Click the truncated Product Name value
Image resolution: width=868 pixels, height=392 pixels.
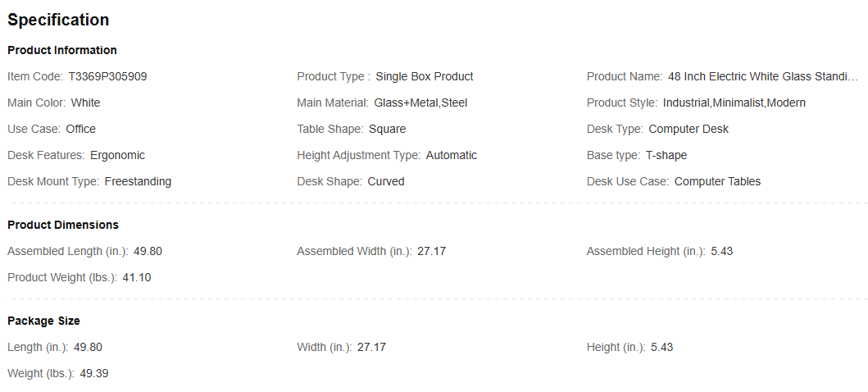762,76
